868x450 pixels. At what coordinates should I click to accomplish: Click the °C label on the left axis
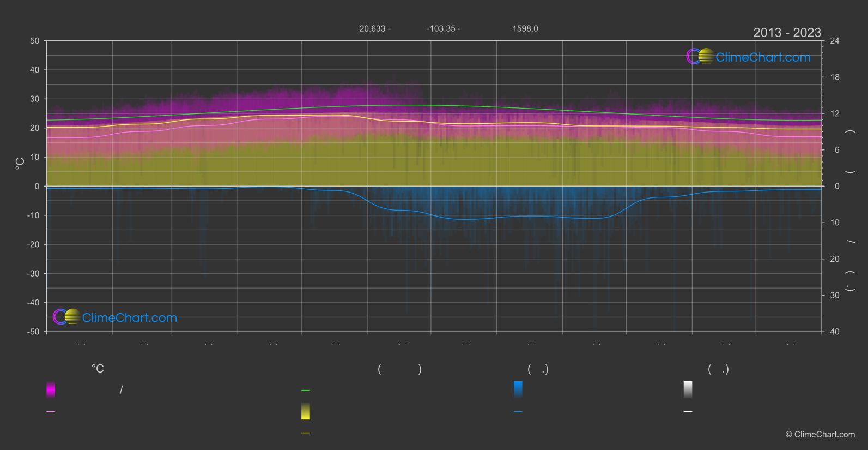pyautogui.click(x=20, y=163)
